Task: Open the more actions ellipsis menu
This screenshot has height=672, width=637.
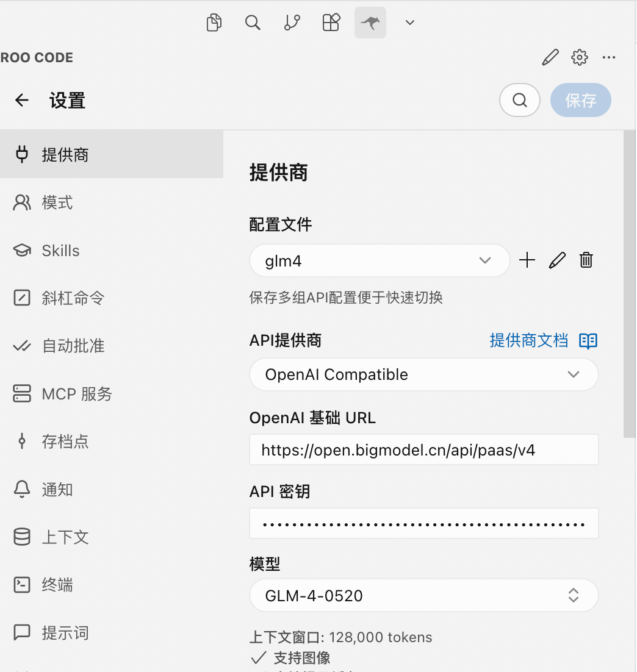Action: pyautogui.click(x=609, y=57)
